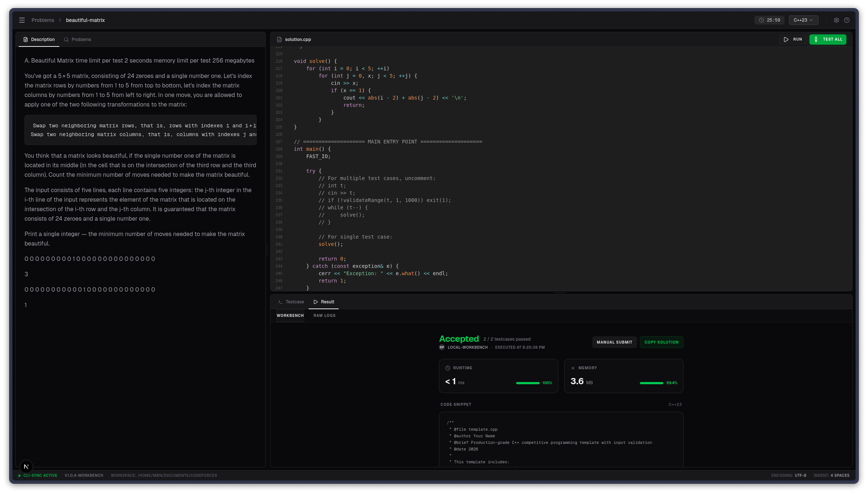The height and width of the screenshot is (494, 868).
Task: Click the memory 99.4% progress bar
Action: pyautogui.click(x=651, y=383)
